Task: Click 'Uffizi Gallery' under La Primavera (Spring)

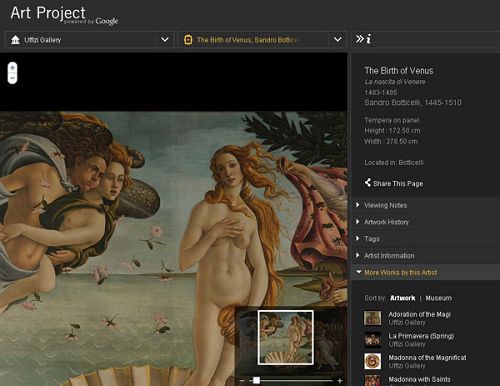Action: [407, 344]
